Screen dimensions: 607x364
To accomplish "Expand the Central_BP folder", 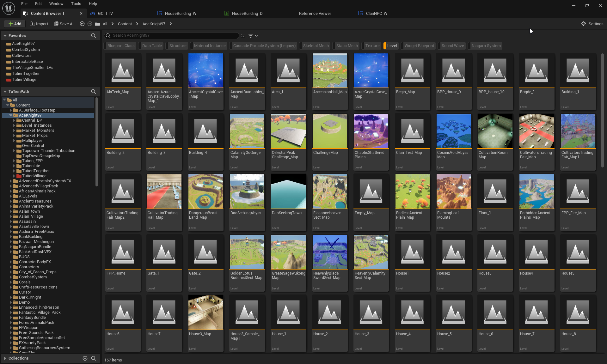I will point(14,120).
